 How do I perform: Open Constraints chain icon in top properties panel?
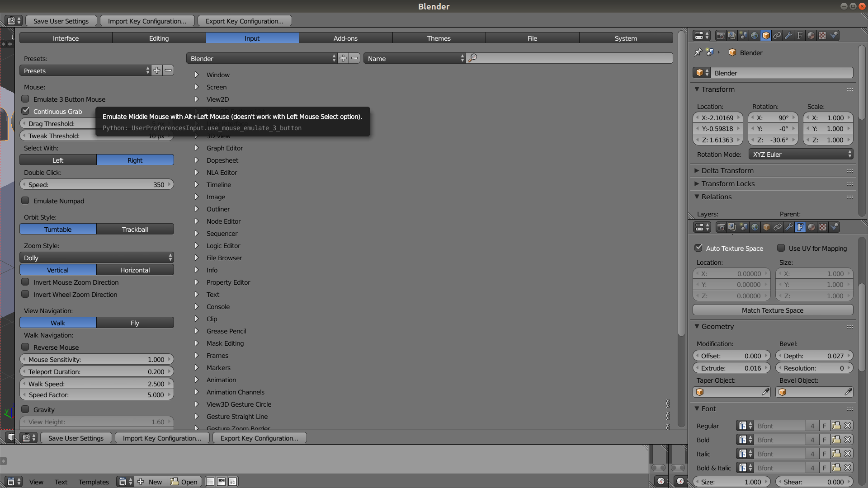(x=777, y=35)
